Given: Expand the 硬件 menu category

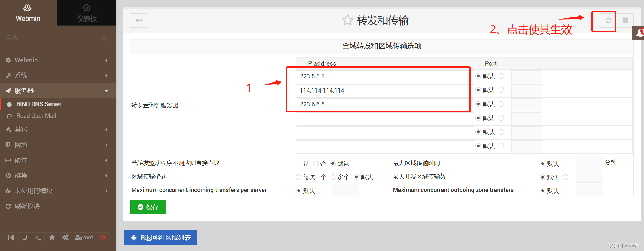Looking at the screenshot, I should (x=58, y=160).
